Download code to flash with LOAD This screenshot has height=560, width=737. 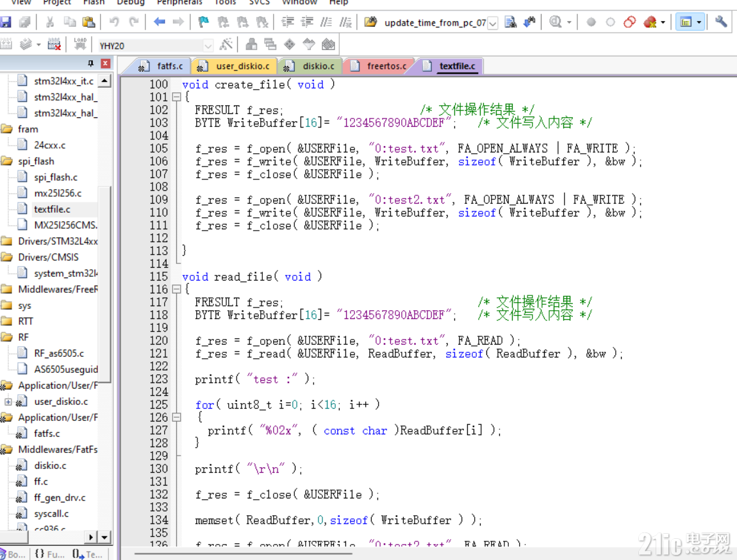click(x=80, y=45)
